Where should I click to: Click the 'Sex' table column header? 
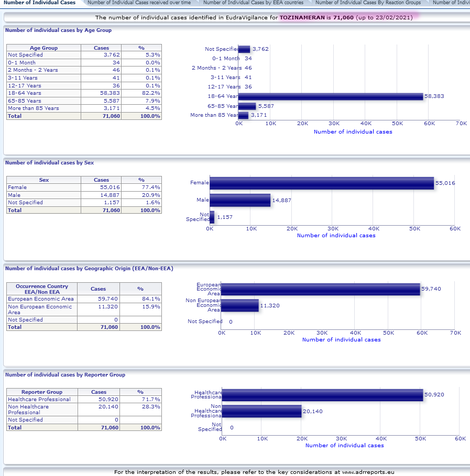pyautogui.click(x=43, y=180)
